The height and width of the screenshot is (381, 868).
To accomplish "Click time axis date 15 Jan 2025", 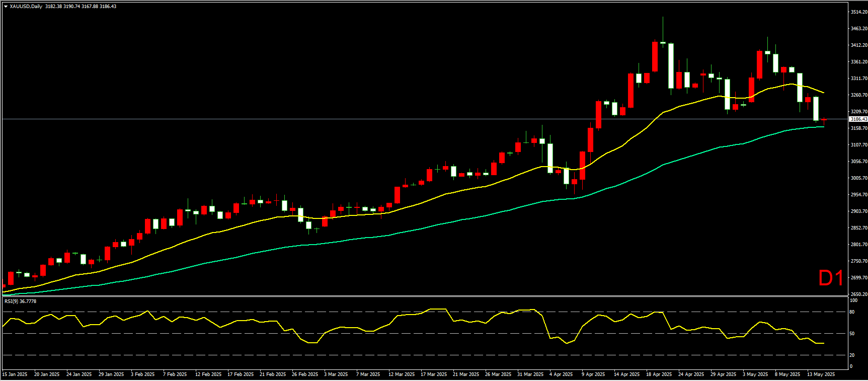I will pos(15,374).
